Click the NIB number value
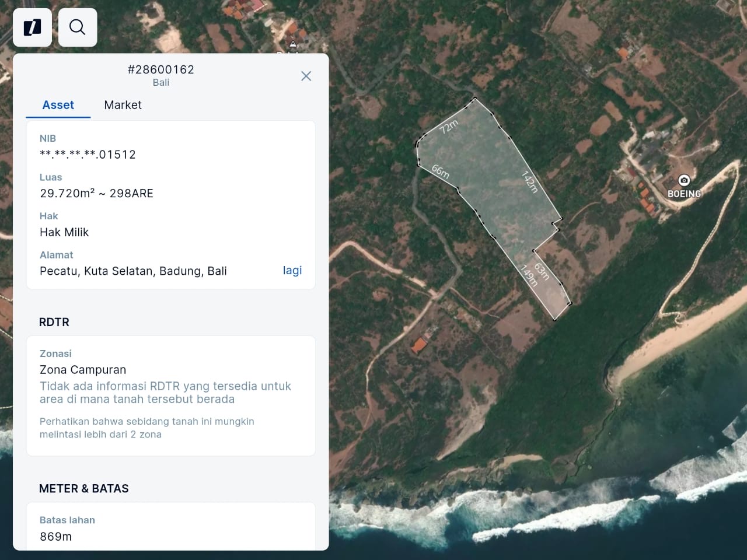 88,155
